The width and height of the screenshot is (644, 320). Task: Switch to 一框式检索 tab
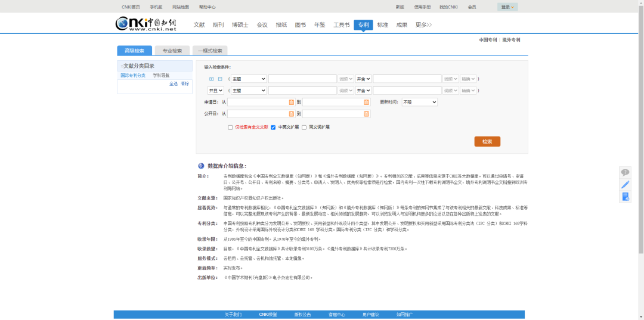(x=210, y=51)
